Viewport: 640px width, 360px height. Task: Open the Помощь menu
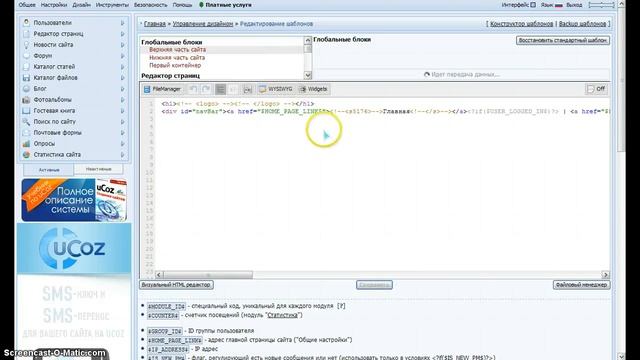coord(182,5)
